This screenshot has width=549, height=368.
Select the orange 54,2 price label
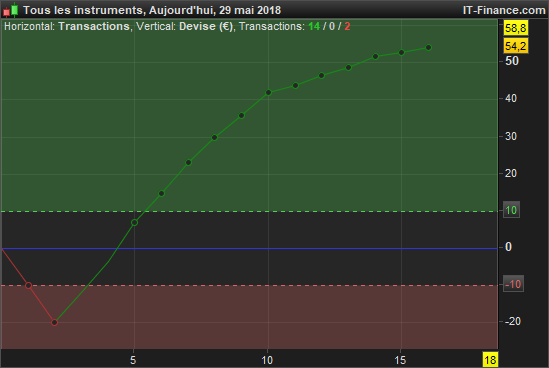516,46
